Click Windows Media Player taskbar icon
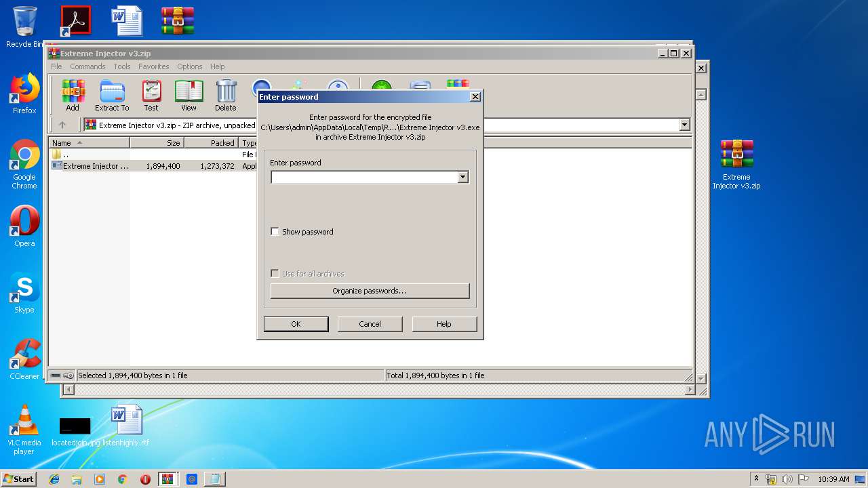Screen dimensions: 868x488 click(100, 479)
